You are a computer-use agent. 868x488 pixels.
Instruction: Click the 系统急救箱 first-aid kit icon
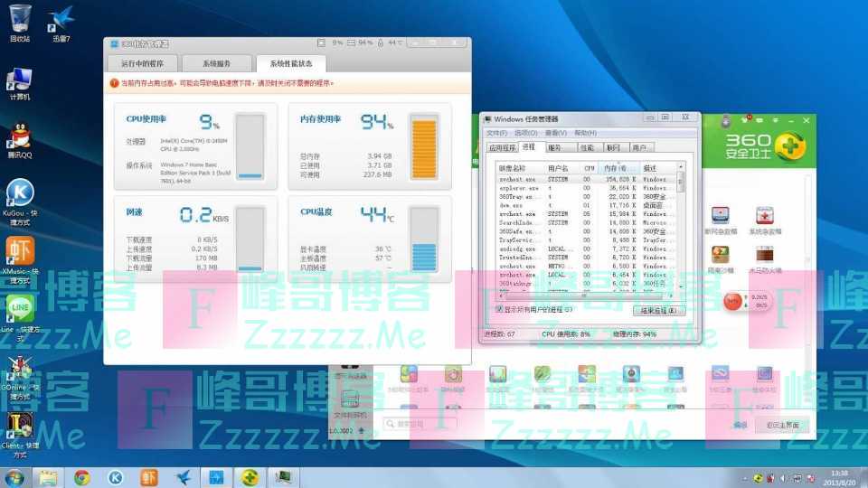(x=765, y=216)
